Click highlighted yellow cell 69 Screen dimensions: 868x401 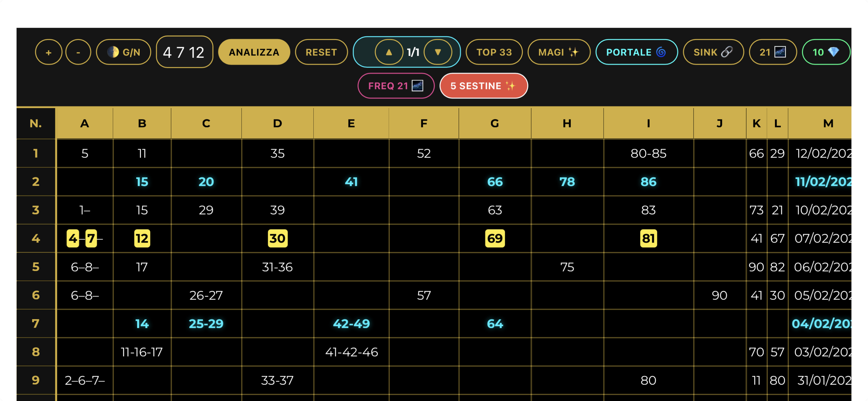pos(494,239)
